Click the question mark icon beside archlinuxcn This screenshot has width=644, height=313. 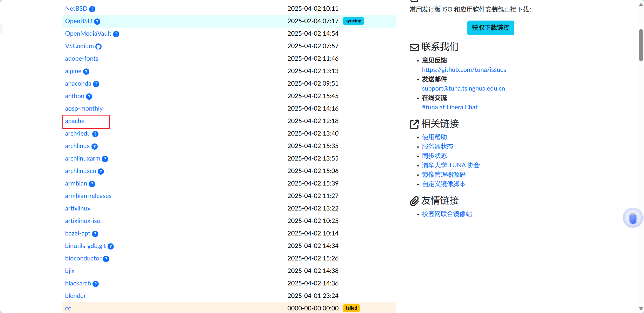[x=101, y=171]
